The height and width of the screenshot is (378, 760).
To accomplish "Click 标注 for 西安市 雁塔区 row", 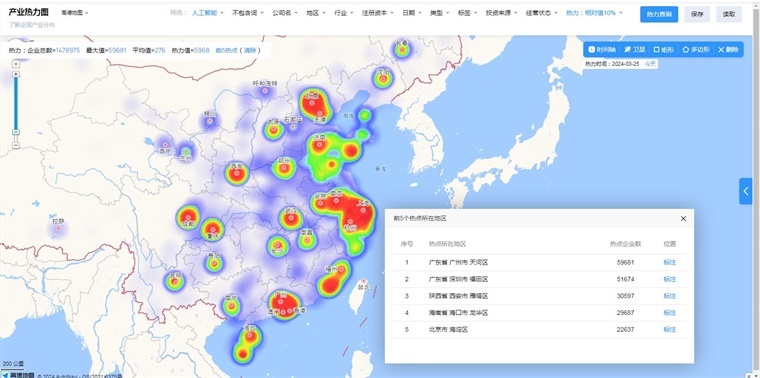I will tap(670, 296).
